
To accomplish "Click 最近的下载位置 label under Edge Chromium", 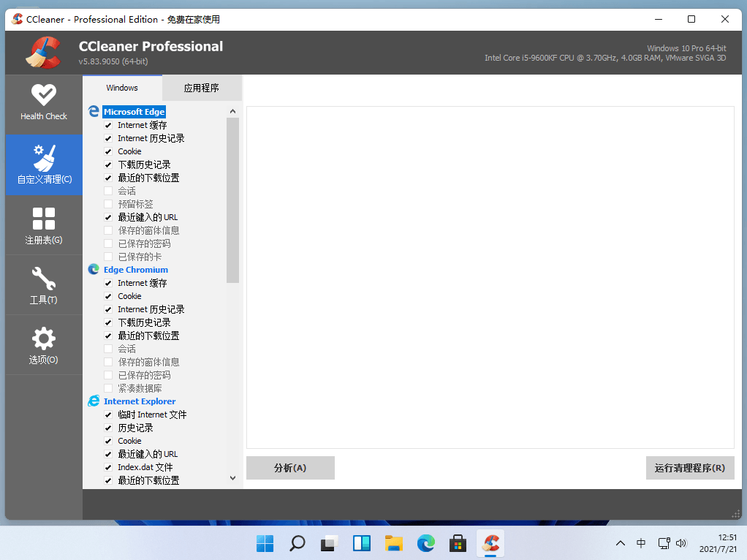I will click(148, 336).
